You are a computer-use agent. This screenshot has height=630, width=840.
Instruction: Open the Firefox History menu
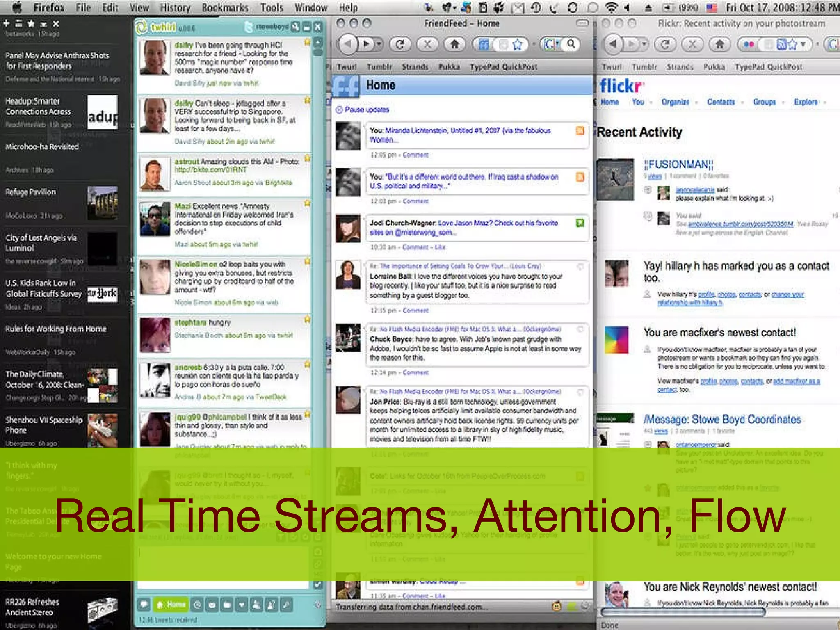pos(175,7)
